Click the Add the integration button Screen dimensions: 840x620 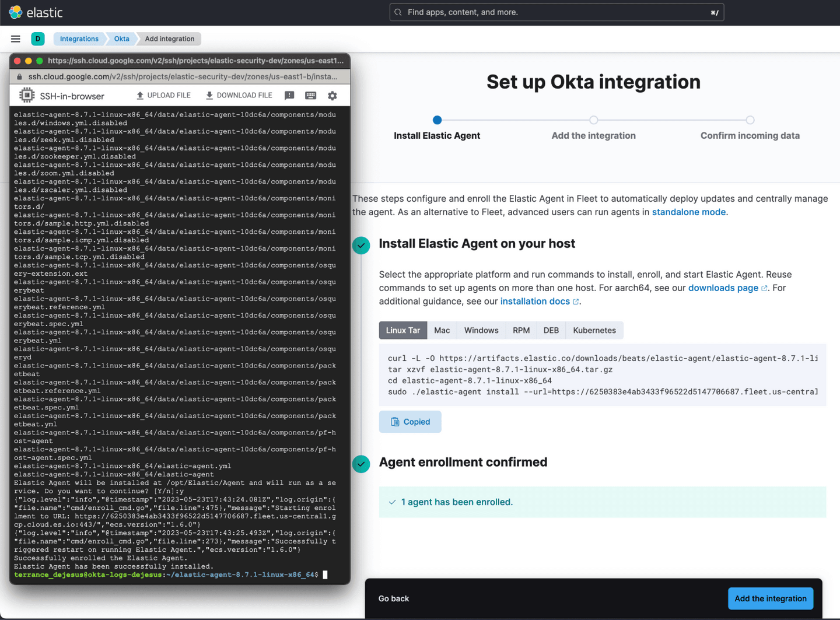(770, 598)
